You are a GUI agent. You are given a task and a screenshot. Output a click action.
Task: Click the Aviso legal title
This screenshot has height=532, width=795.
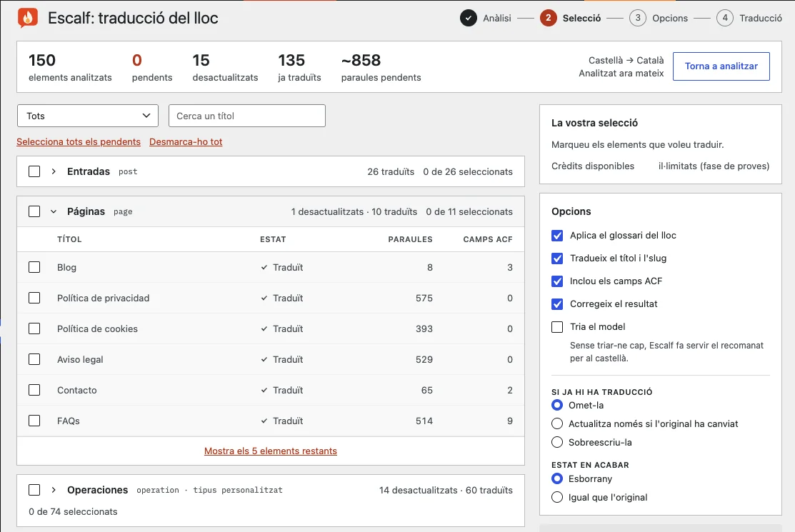tap(79, 360)
